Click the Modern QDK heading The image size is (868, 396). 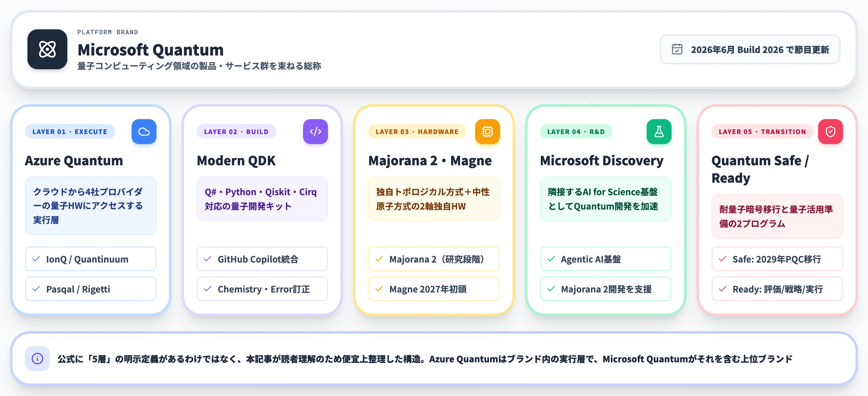[x=236, y=160]
